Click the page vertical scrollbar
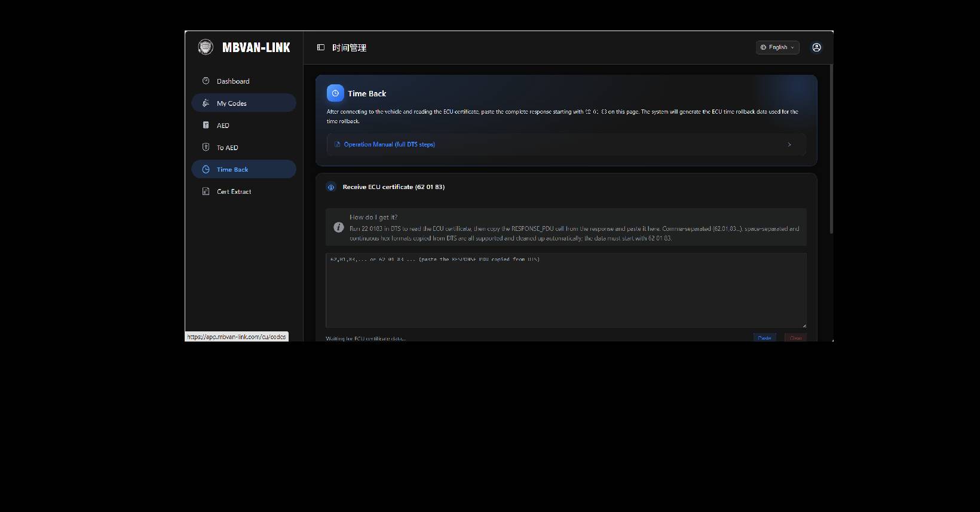Screen dimensions: 980x512 tap(831, 148)
